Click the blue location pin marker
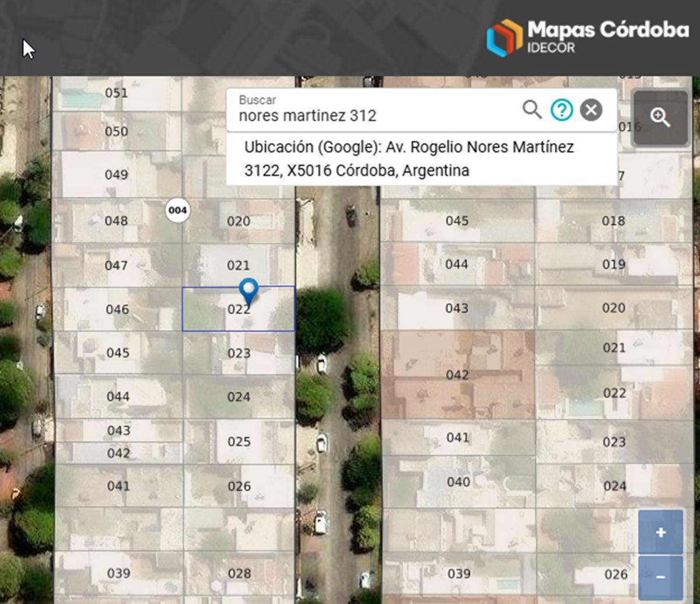This screenshot has height=604, width=700. click(x=249, y=292)
